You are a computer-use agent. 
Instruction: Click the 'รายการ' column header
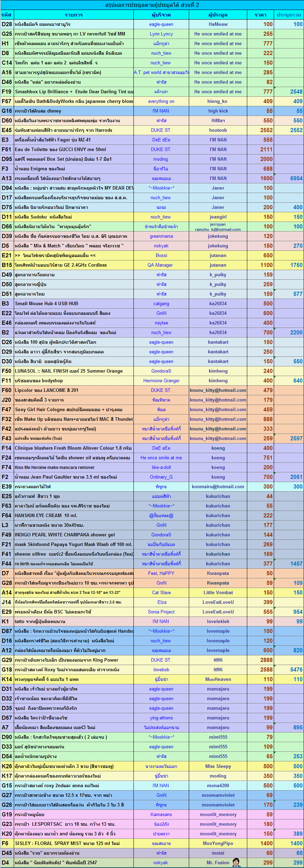(74, 15)
